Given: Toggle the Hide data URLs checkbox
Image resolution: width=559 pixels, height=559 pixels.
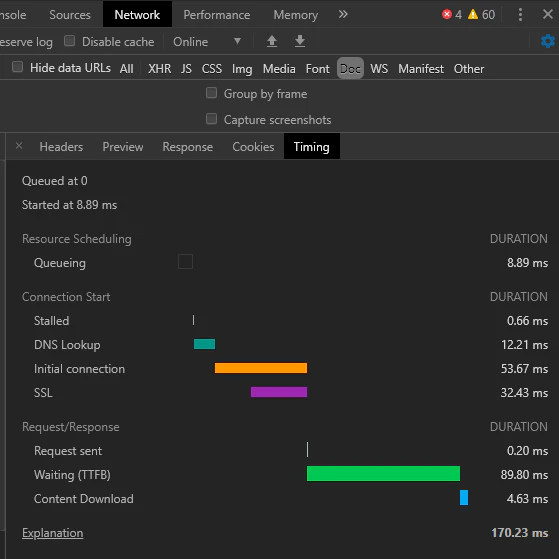Looking at the screenshot, I should [17, 67].
